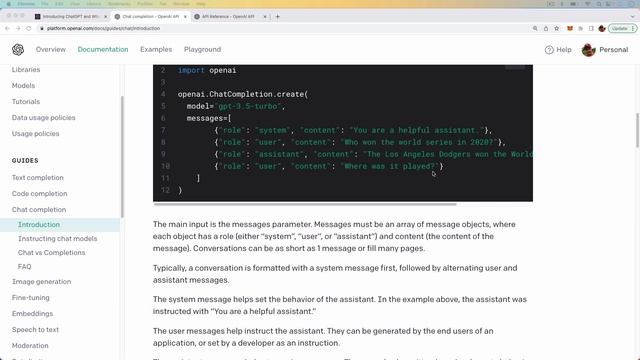Click the share icon in the address bar
The width and height of the screenshot is (640, 360).
coord(546,29)
